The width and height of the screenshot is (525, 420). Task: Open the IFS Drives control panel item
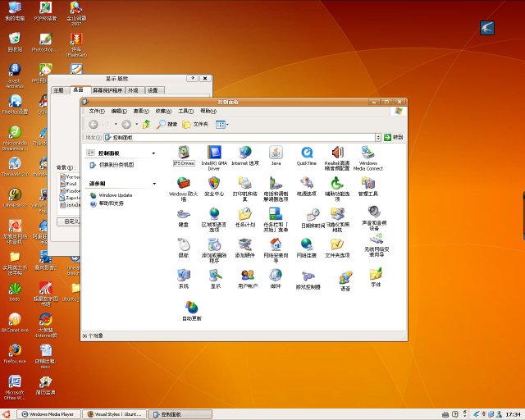click(183, 153)
